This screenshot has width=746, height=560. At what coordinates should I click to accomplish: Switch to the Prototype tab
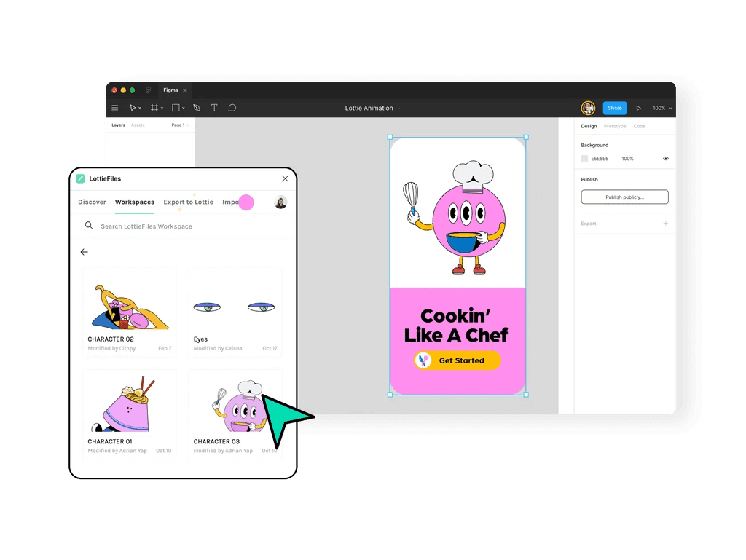pyautogui.click(x=614, y=125)
